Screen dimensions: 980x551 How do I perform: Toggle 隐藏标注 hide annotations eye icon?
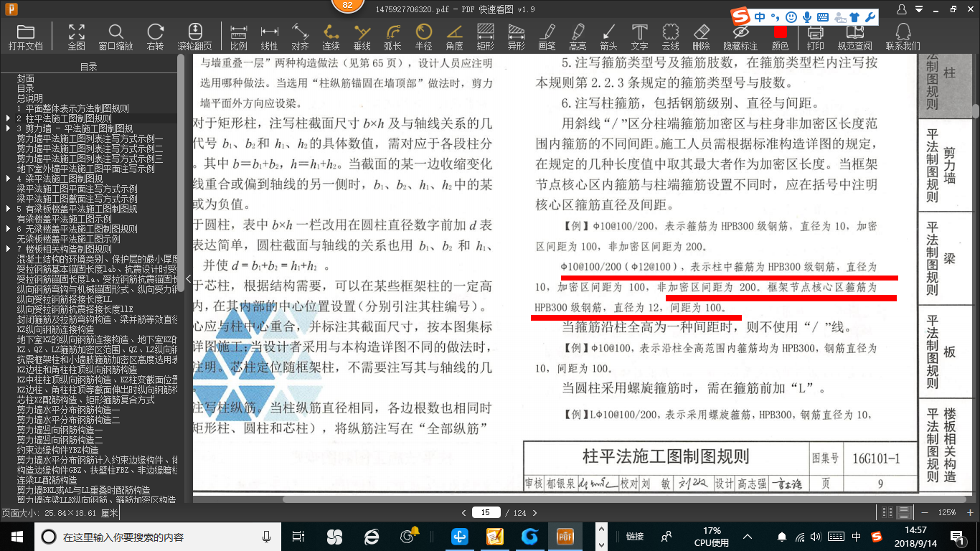tap(740, 37)
